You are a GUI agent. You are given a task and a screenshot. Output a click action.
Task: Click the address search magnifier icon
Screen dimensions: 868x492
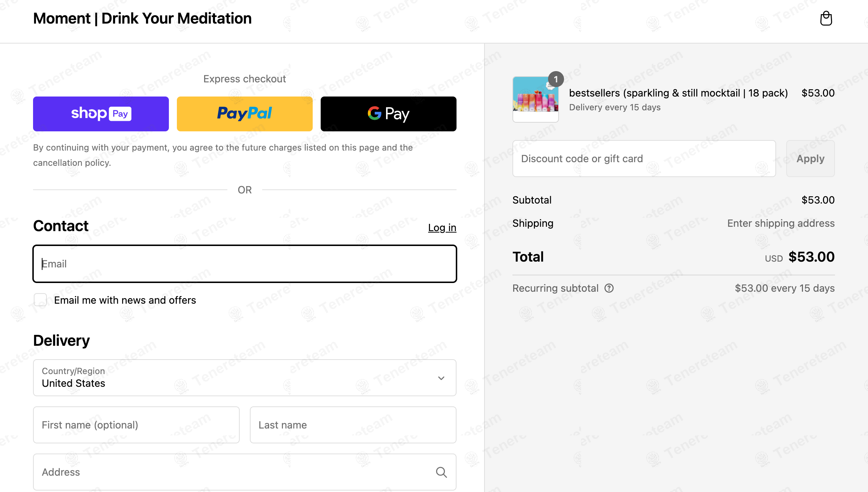click(x=441, y=472)
